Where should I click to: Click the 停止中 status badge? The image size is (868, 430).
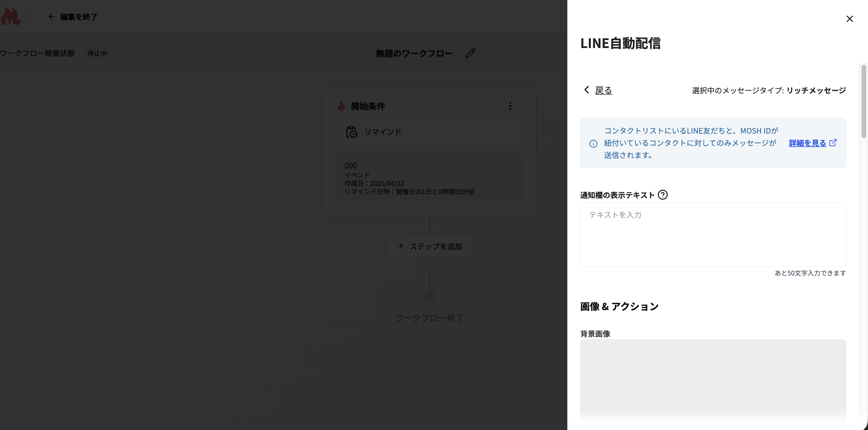(97, 53)
